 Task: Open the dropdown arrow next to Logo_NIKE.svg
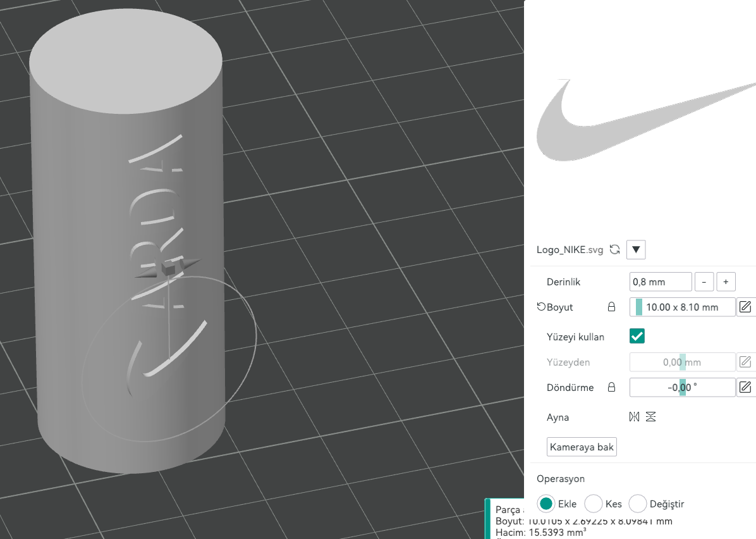coord(635,250)
